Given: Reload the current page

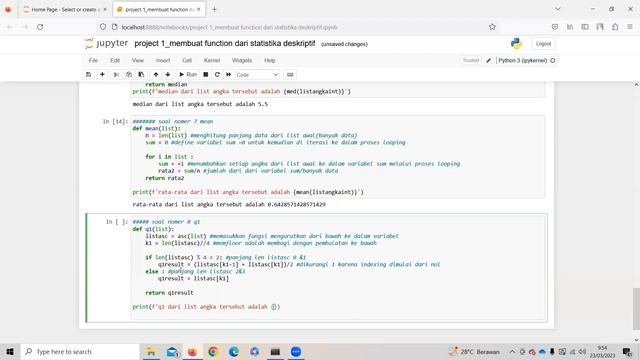Looking at the screenshot, I should click(40, 27).
